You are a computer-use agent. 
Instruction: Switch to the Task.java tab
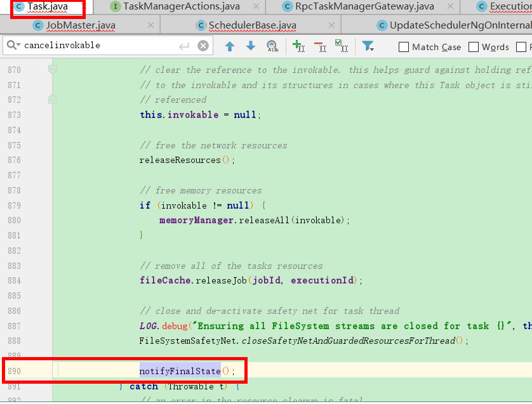[48, 6]
